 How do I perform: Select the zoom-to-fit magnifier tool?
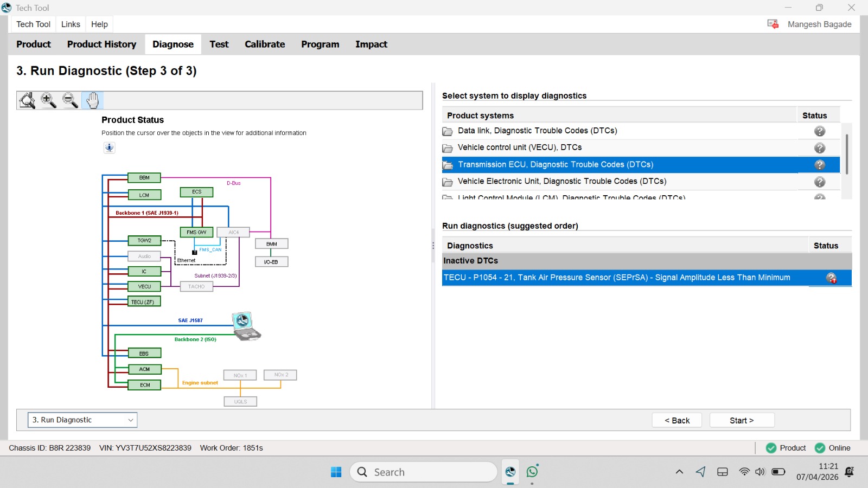[27, 100]
